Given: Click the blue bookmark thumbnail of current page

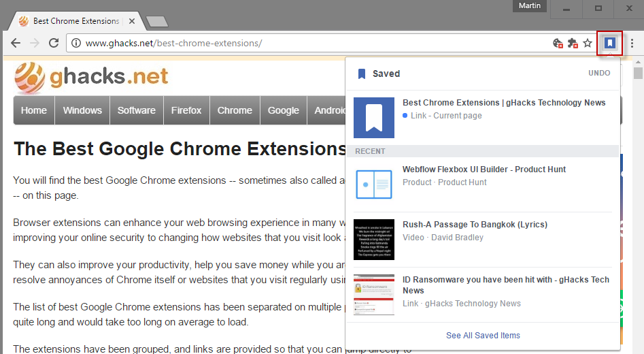Looking at the screenshot, I should [374, 118].
